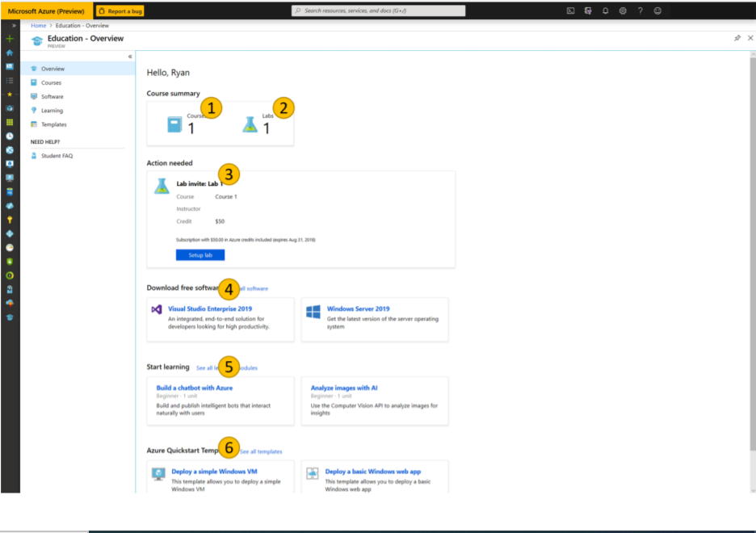
Task: Click the Setup lab button
Action: [200, 255]
